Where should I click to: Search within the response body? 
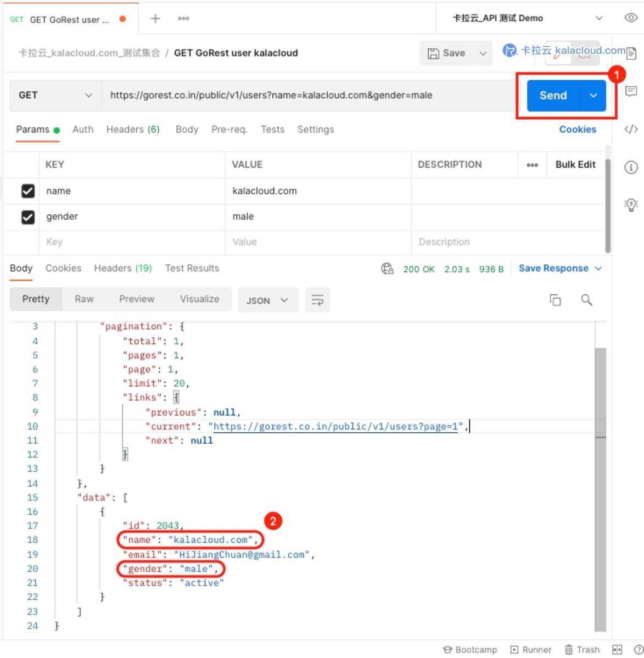(x=586, y=300)
